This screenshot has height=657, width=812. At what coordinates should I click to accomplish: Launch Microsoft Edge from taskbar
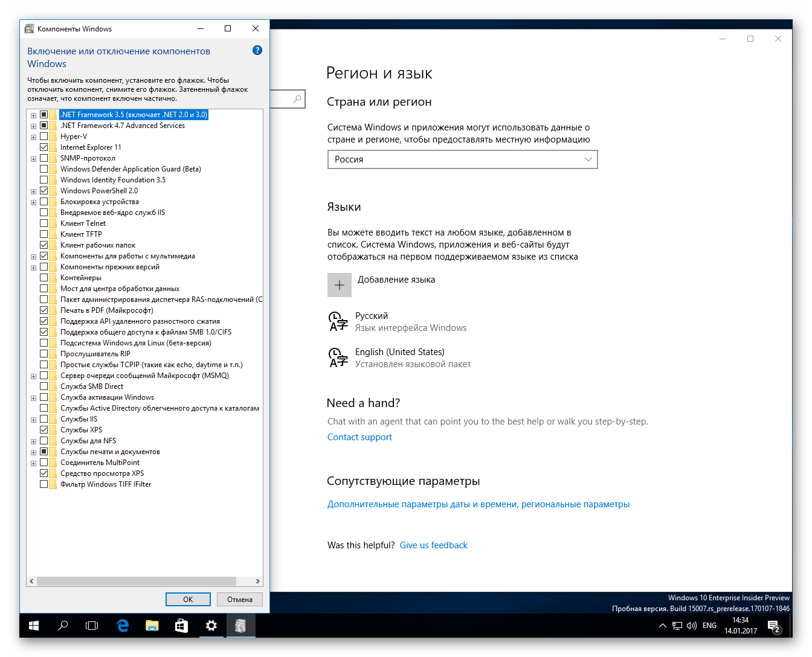click(x=123, y=626)
